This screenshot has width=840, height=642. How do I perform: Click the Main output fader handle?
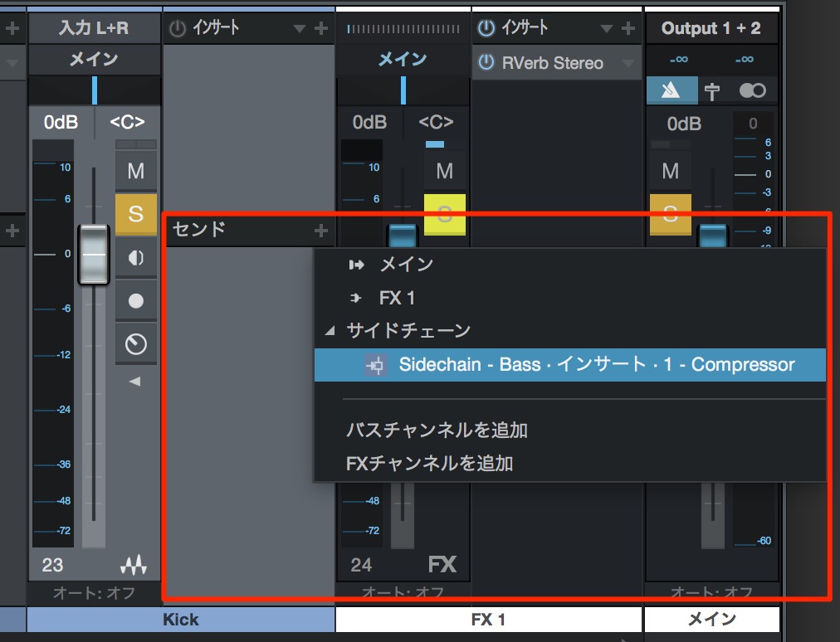[712, 236]
